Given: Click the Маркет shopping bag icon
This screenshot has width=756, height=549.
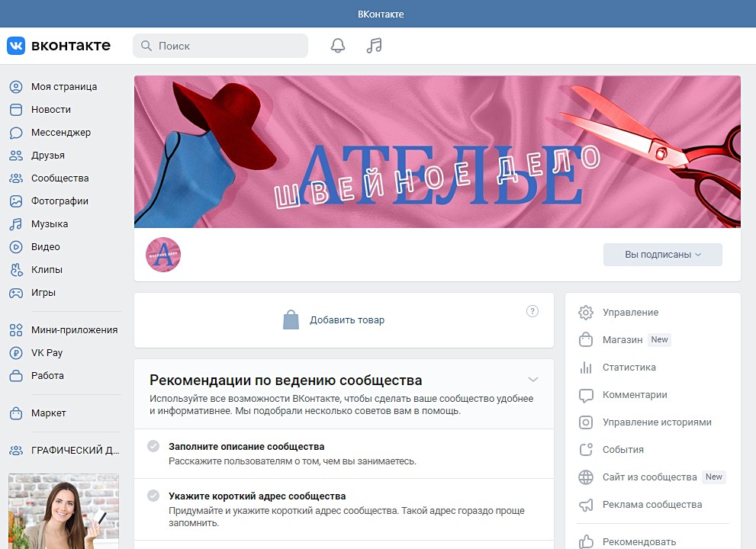Looking at the screenshot, I should coord(16,413).
